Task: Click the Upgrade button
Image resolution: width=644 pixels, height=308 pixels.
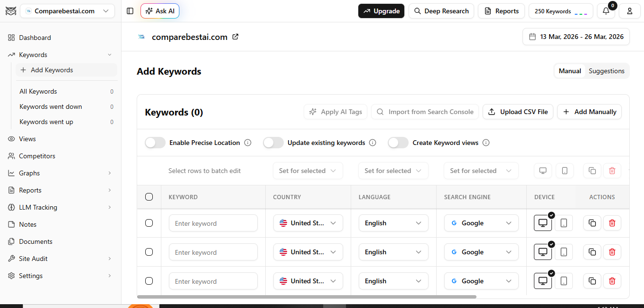Action: coord(381,11)
